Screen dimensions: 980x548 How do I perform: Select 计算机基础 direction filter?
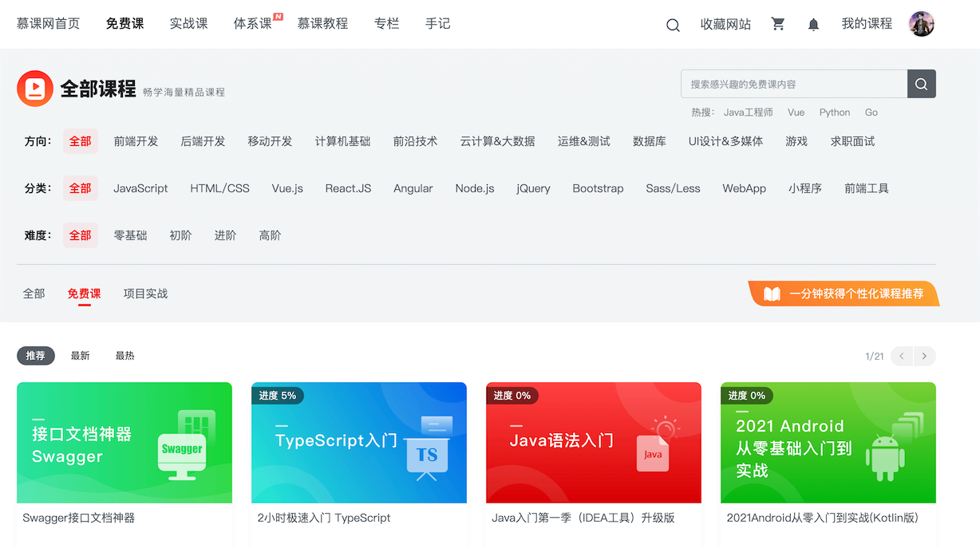(343, 141)
